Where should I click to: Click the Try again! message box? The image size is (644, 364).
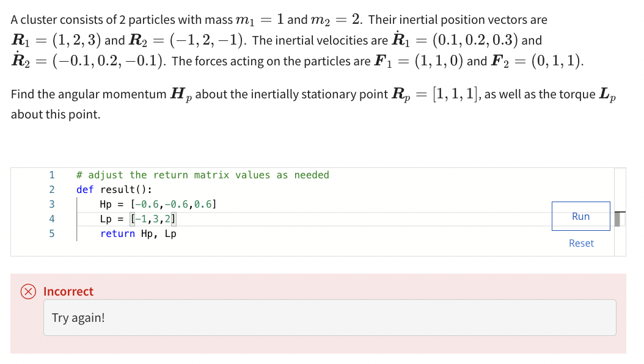pyautogui.click(x=330, y=317)
